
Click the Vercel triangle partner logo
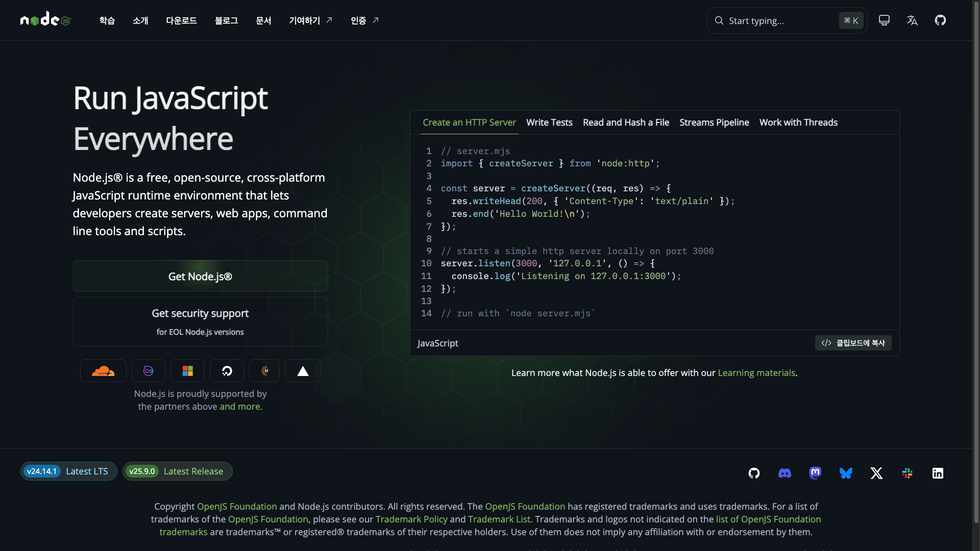coord(303,371)
